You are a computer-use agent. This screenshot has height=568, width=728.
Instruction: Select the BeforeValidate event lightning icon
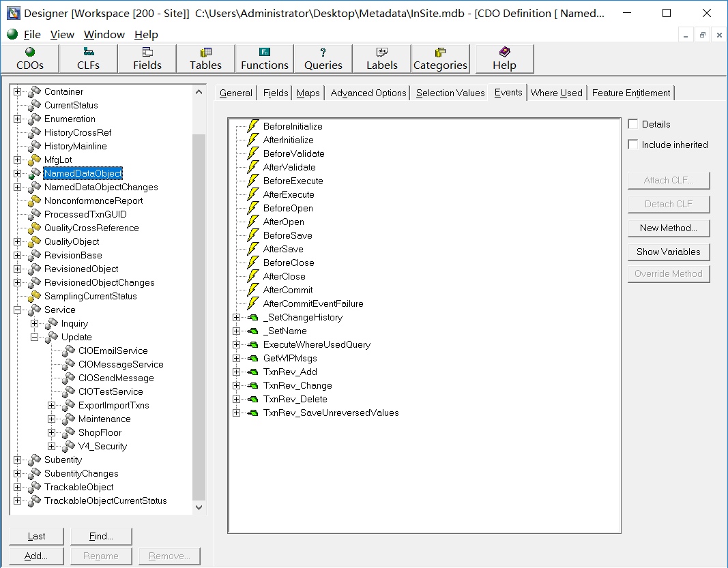(253, 153)
